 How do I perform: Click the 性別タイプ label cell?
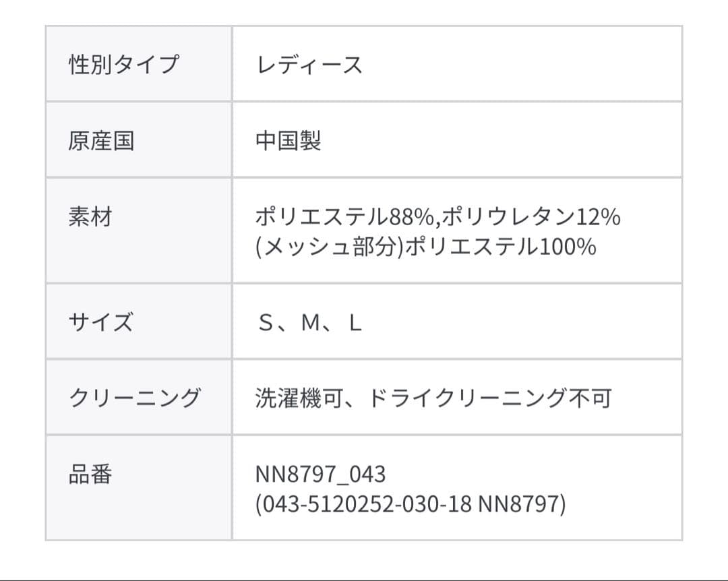click(x=124, y=65)
